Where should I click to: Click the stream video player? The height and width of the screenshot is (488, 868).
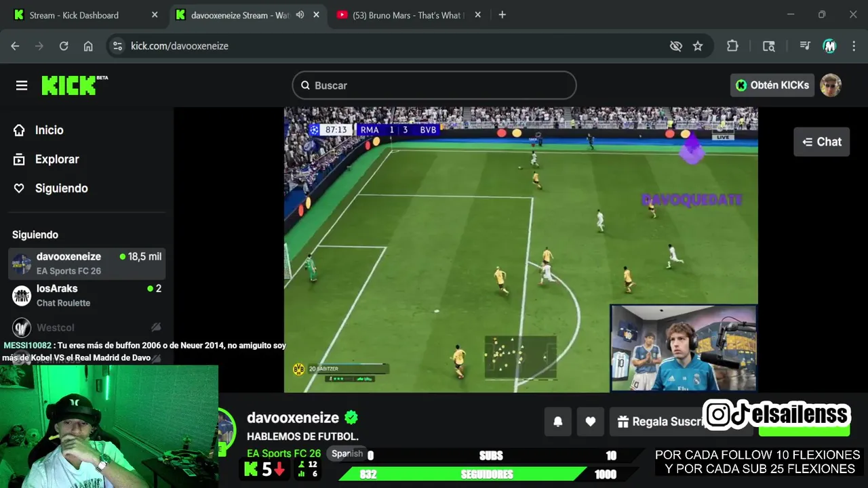click(x=521, y=249)
